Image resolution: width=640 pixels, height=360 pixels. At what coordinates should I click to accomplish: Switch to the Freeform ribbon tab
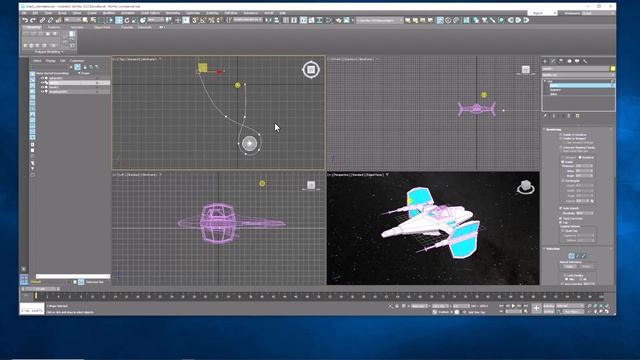pos(54,27)
